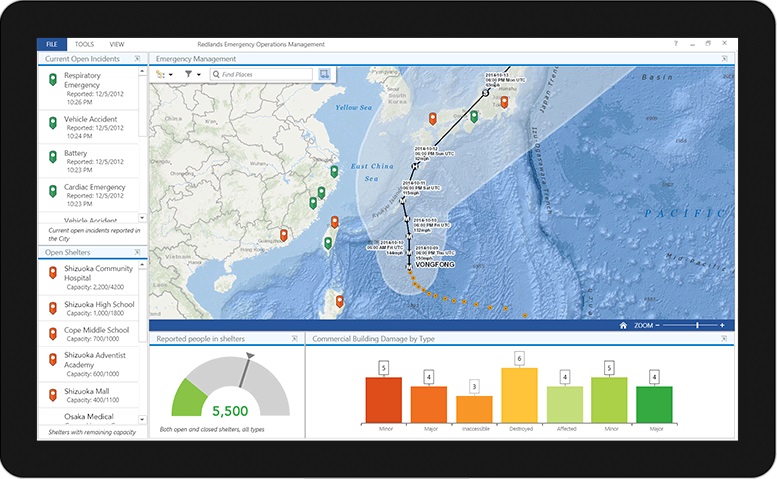Viewport: 777px width, 479px height.
Task: Click the filter funnel icon
Action: coord(188,74)
